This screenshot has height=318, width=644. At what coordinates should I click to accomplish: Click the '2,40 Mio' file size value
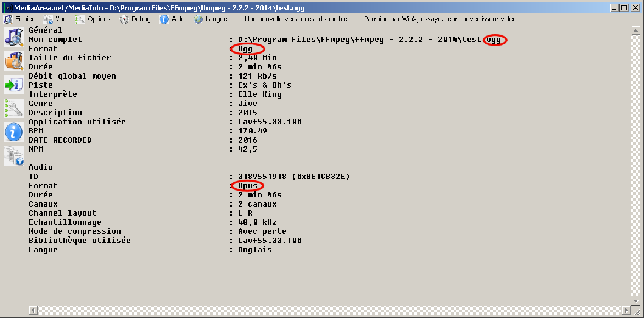click(x=257, y=58)
